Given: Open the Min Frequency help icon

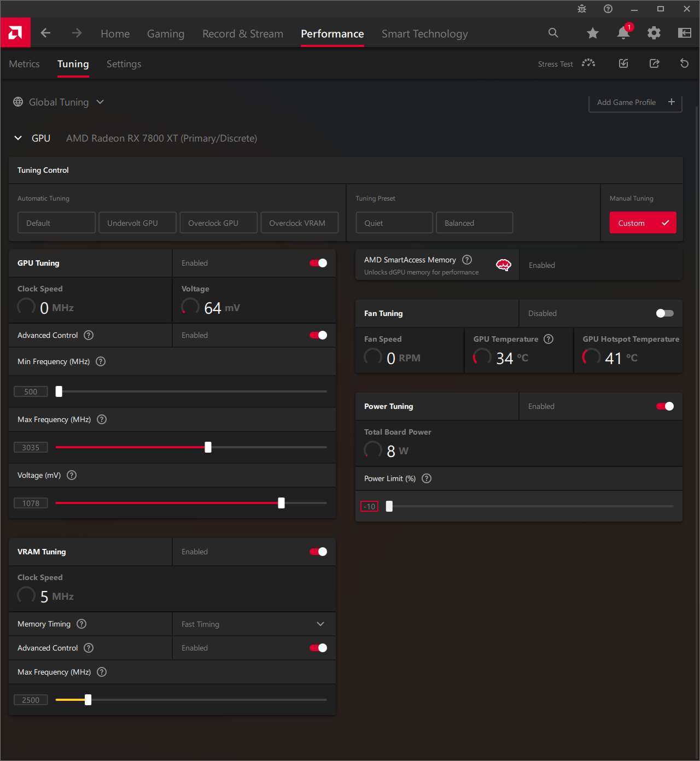Looking at the screenshot, I should 101,361.
